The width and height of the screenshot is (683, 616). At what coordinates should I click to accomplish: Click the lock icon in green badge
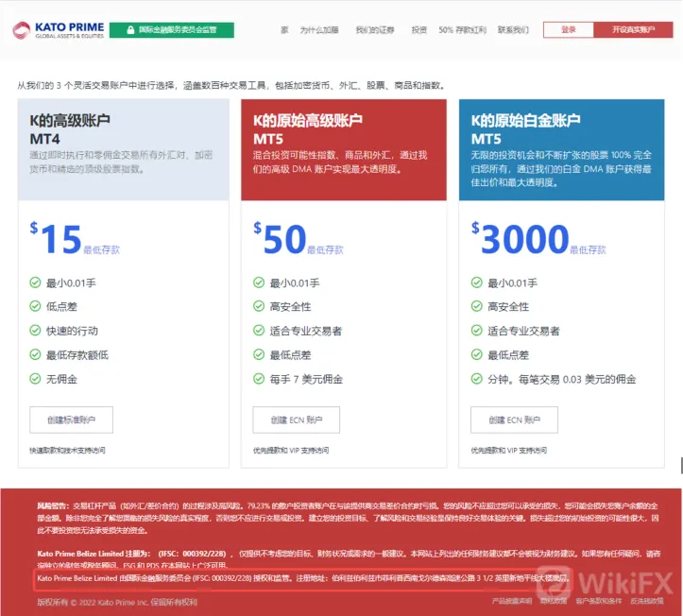tap(130, 30)
